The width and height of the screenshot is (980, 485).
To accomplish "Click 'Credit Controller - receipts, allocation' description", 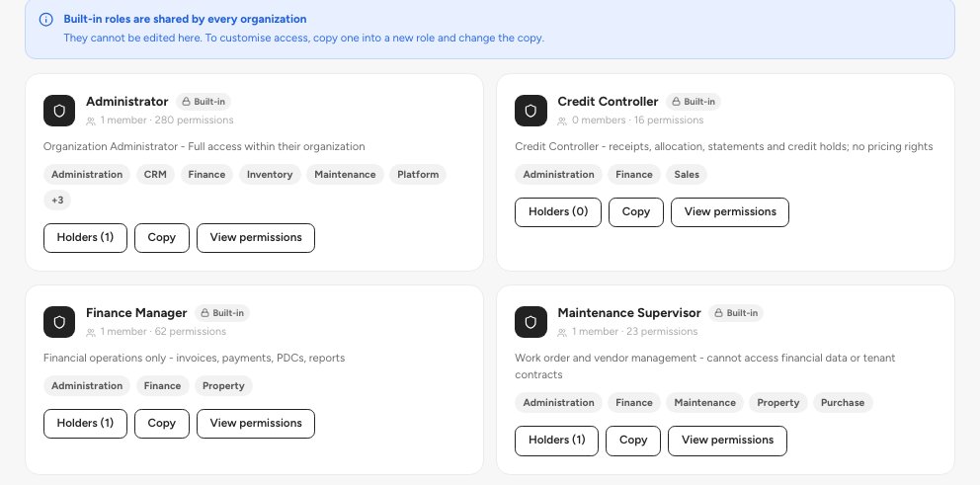I will click(724, 146).
